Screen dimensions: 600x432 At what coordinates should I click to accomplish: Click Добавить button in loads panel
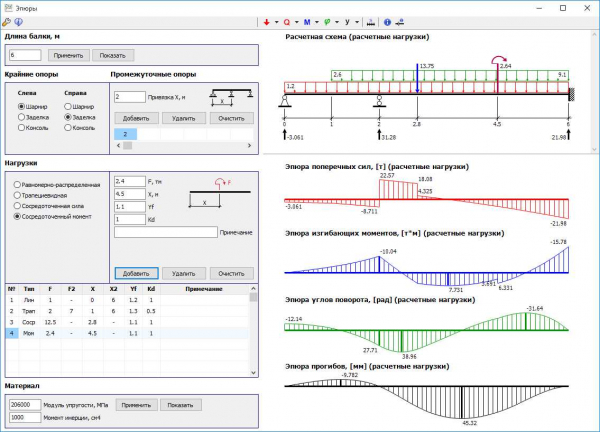pos(136,274)
